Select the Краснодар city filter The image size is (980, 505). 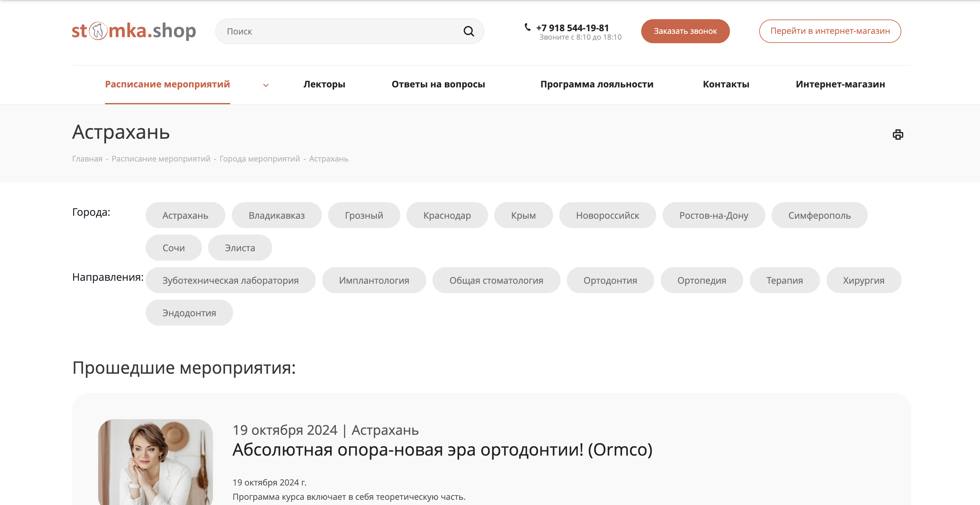447,215
